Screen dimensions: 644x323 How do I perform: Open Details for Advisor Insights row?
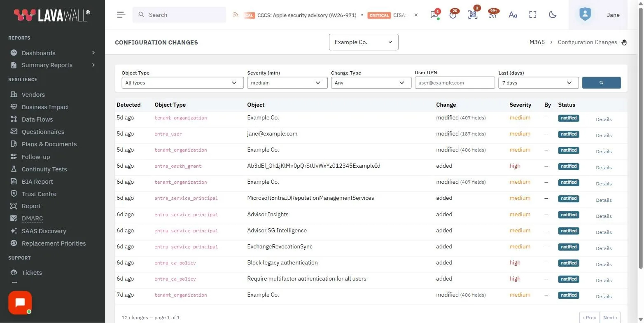[604, 216]
